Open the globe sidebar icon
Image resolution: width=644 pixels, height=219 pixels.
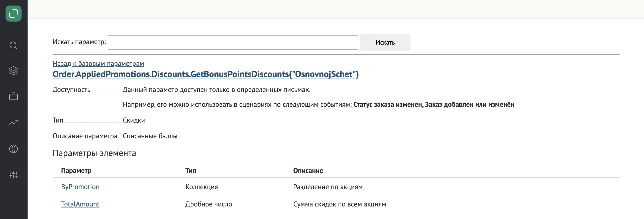coord(14,149)
